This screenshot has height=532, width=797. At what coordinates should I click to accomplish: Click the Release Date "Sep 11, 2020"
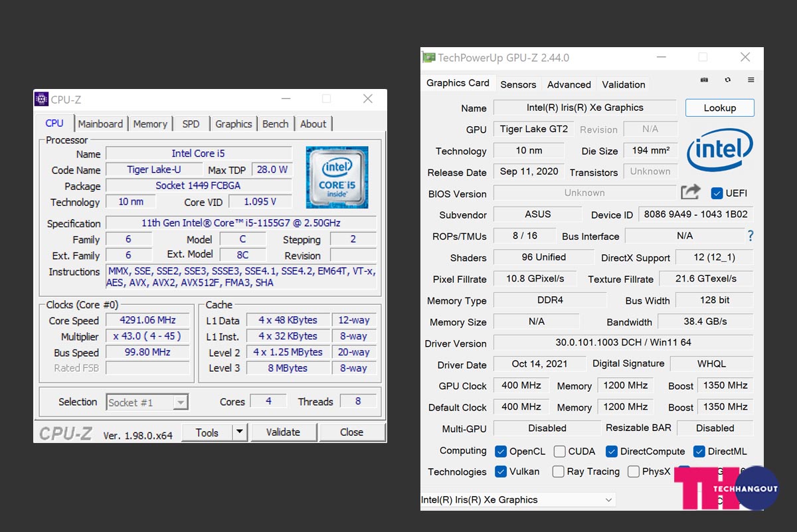[x=529, y=171]
